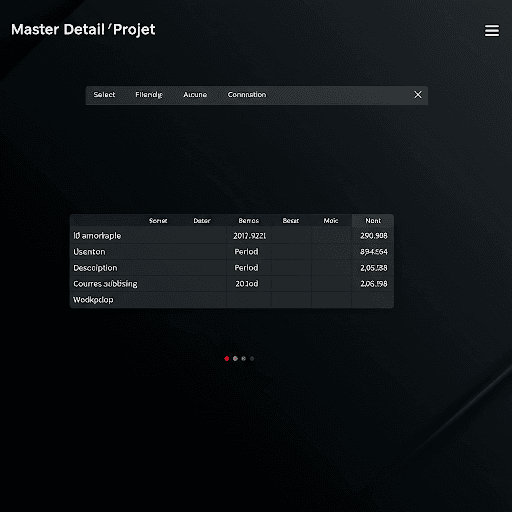Choose the 'Connation' tab
This screenshot has width=512, height=512.
(247, 95)
